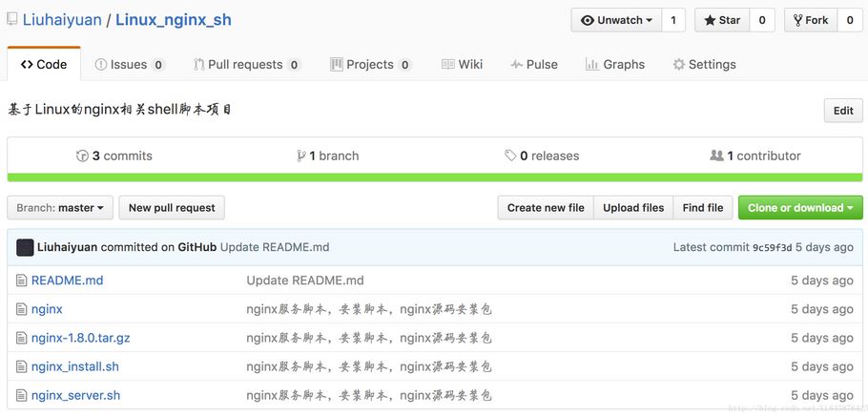Click the tag icon beside 0 releases
This screenshot has height=416, width=868.
[510, 156]
